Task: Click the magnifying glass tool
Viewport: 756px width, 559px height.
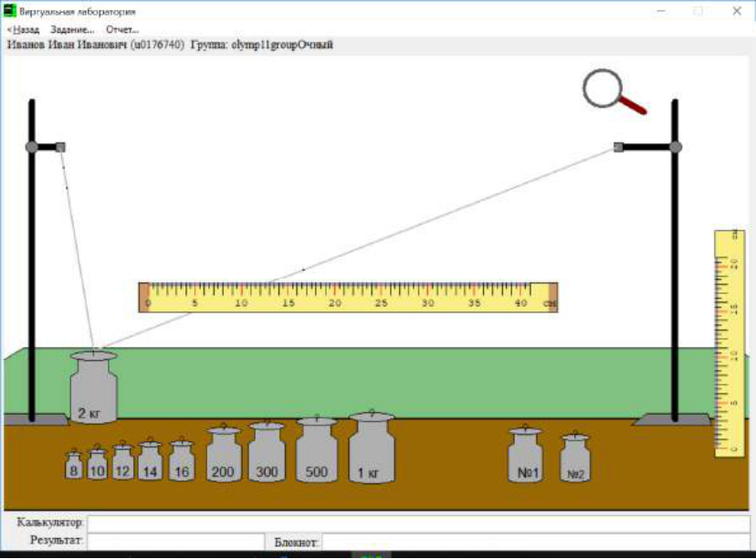Action: [x=614, y=92]
